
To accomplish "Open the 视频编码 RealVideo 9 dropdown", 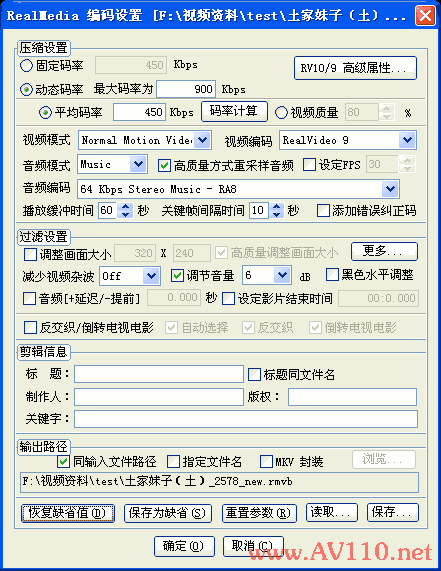I will point(407,140).
